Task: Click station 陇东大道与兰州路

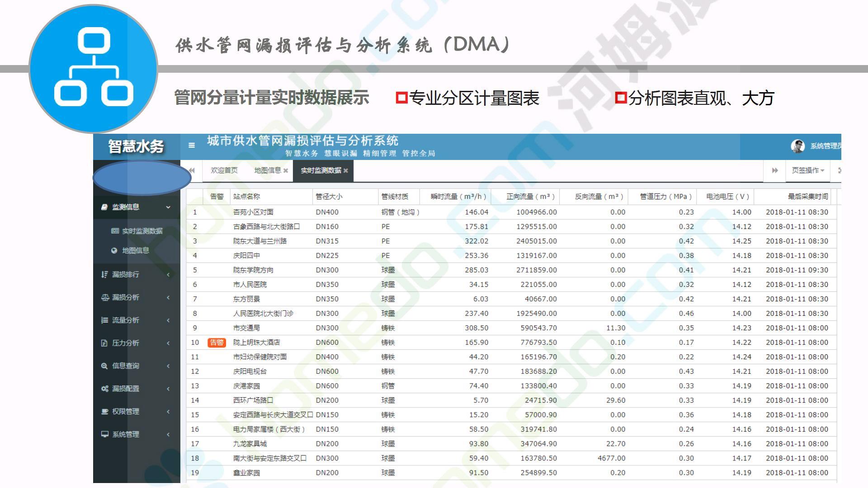Action: (x=260, y=241)
